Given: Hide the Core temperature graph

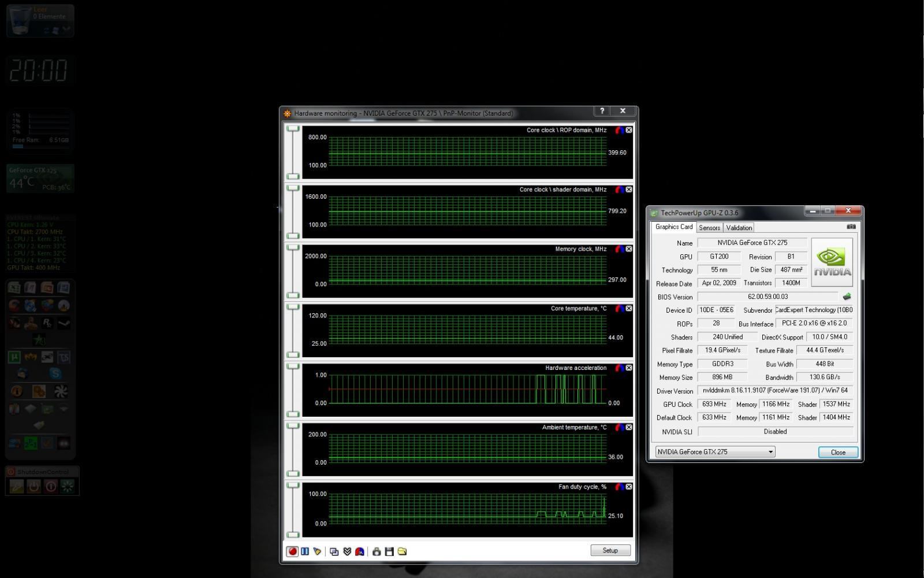Looking at the screenshot, I should (x=629, y=309).
